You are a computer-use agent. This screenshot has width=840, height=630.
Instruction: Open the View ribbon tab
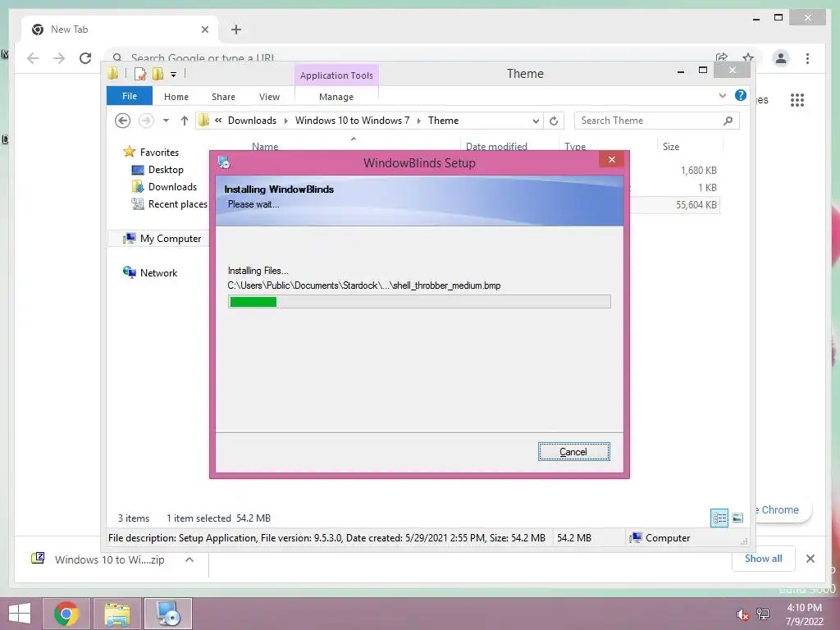click(x=269, y=97)
